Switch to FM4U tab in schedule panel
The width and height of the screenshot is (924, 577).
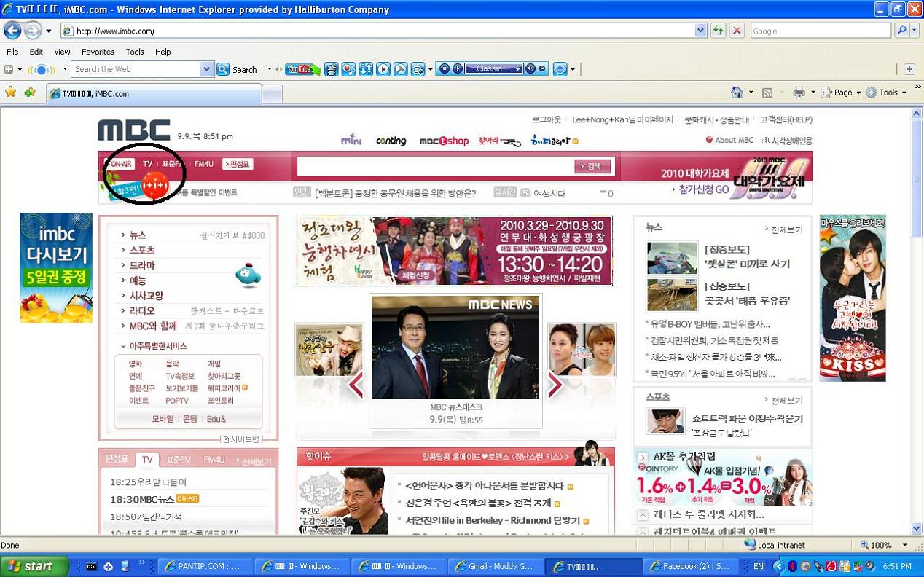coord(214,460)
